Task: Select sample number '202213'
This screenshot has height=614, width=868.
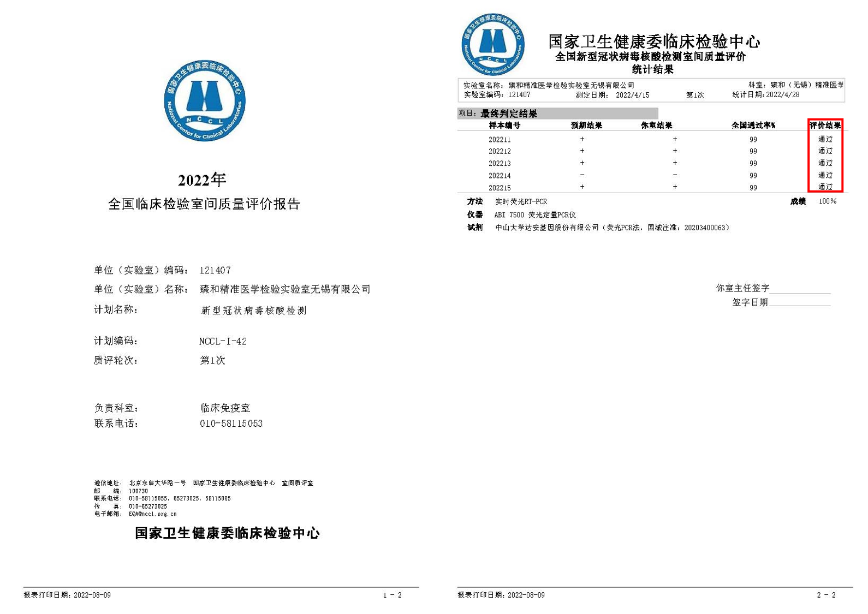Action: (500, 164)
